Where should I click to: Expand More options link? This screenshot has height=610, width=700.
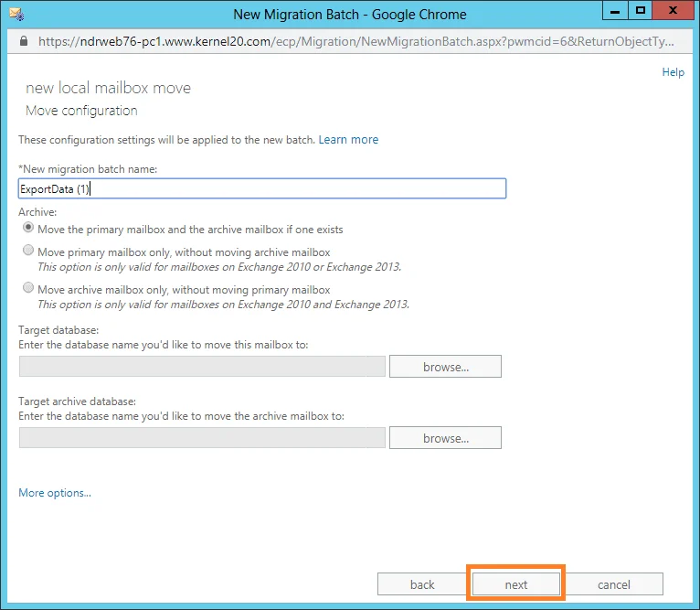click(55, 492)
